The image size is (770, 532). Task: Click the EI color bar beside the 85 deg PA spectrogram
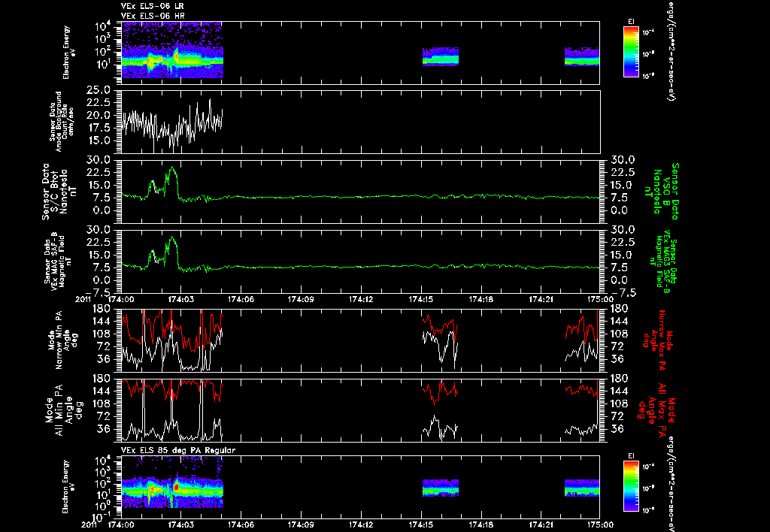pos(631,486)
